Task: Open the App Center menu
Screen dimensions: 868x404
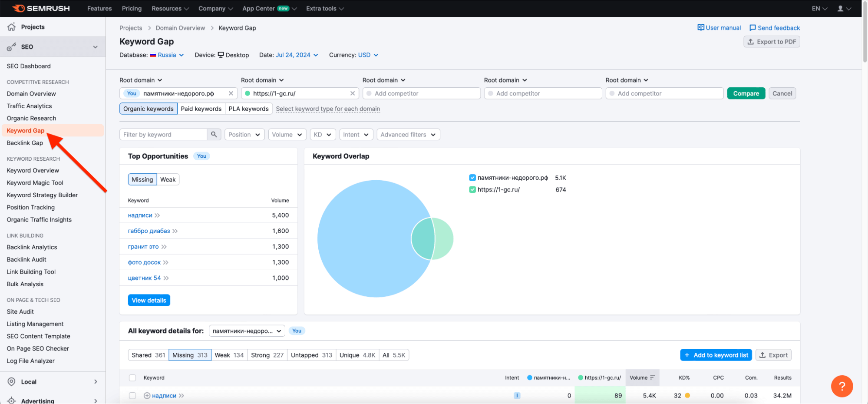Action: 269,8
